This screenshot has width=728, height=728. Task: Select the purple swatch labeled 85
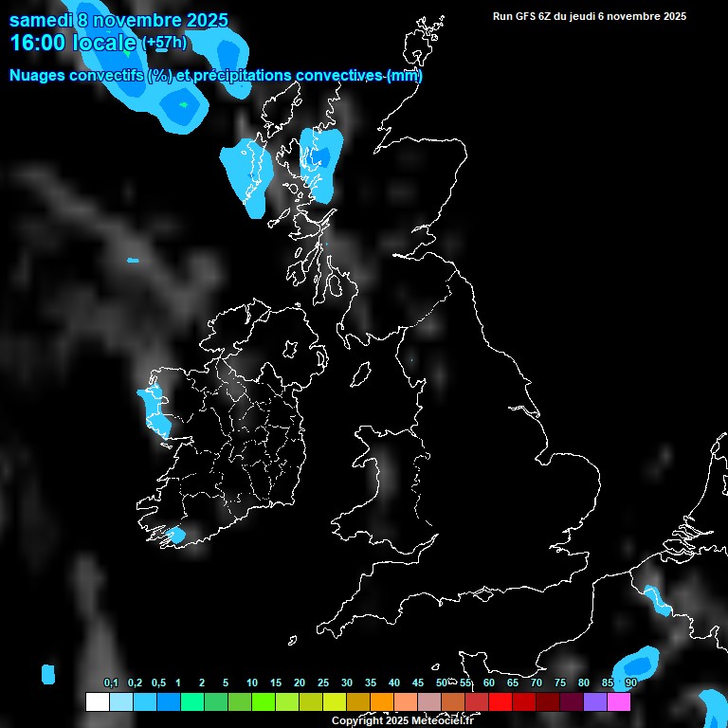[x=595, y=701]
